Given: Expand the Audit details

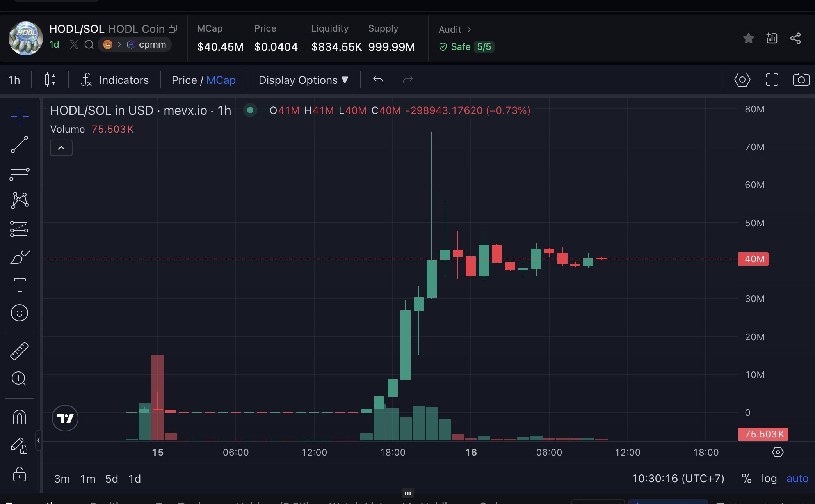Looking at the screenshot, I should (455, 29).
